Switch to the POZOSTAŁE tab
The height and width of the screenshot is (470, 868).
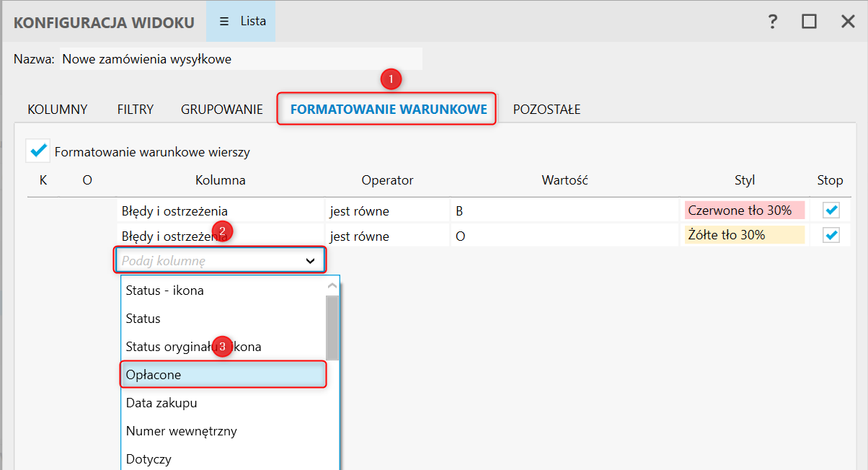[546, 110]
